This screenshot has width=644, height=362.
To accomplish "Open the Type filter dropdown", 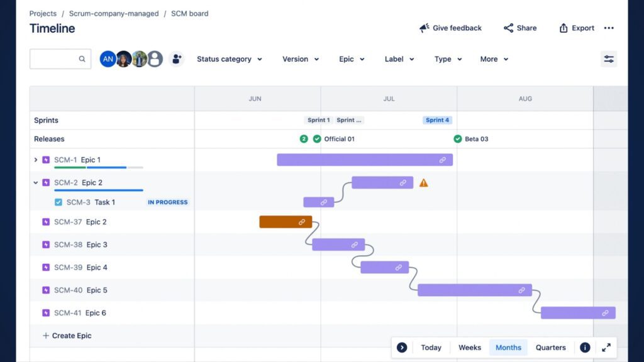I will 448,59.
